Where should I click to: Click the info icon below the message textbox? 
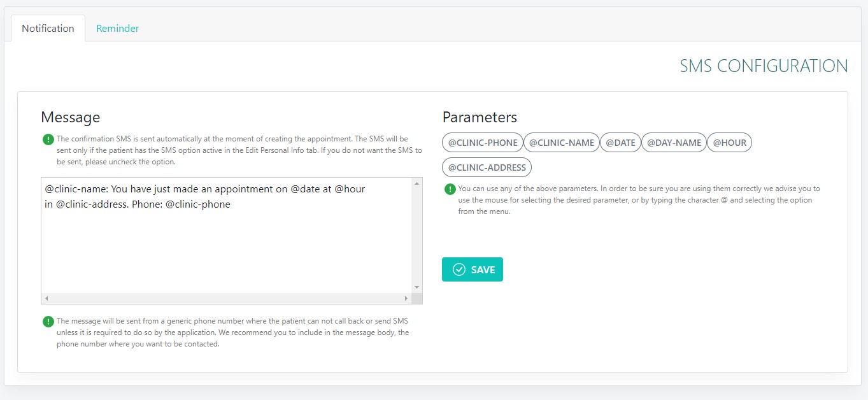click(x=48, y=322)
